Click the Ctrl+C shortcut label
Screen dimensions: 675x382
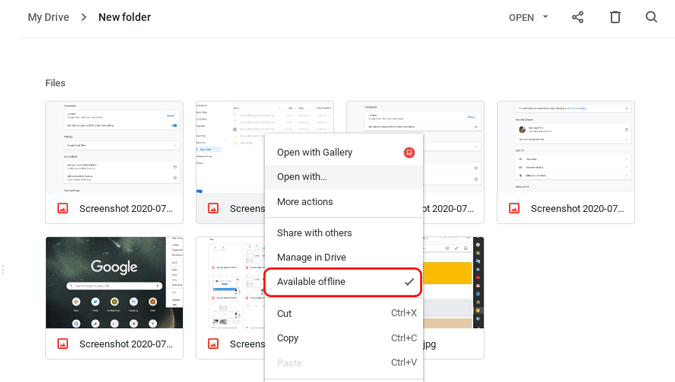click(403, 338)
